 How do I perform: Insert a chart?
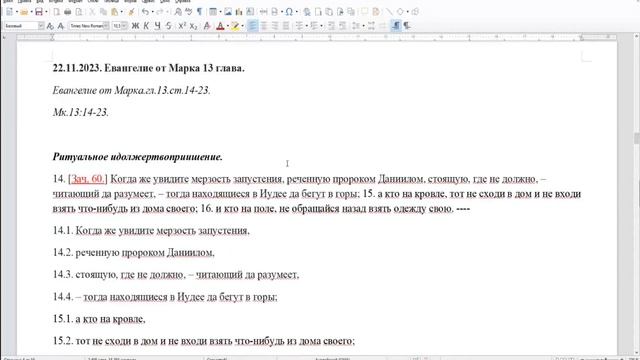pyautogui.click(x=239, y=12)
